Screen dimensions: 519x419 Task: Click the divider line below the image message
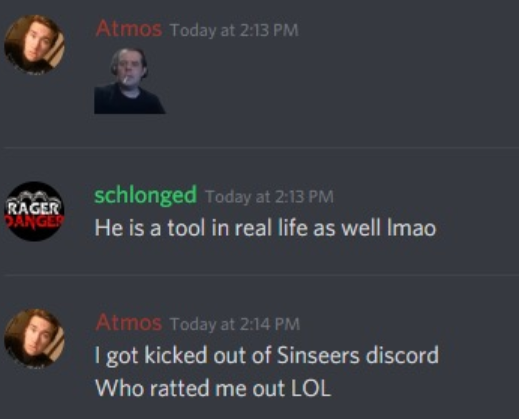click(x=262, y=147)
